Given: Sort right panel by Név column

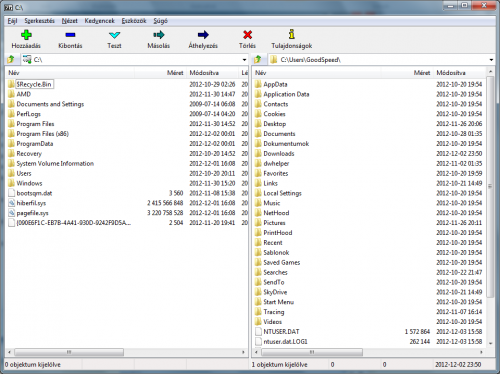Looking at the screenshot, I should [x=317, y=73].
